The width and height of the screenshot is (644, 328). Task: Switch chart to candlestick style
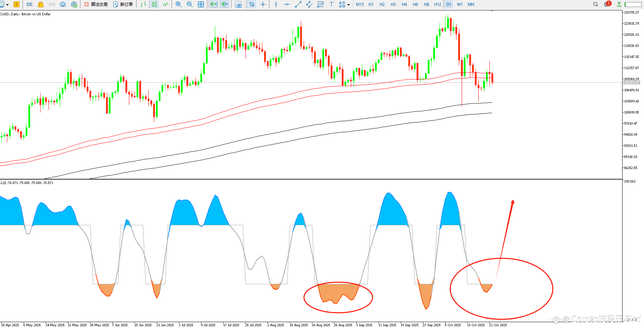[155, 5]
